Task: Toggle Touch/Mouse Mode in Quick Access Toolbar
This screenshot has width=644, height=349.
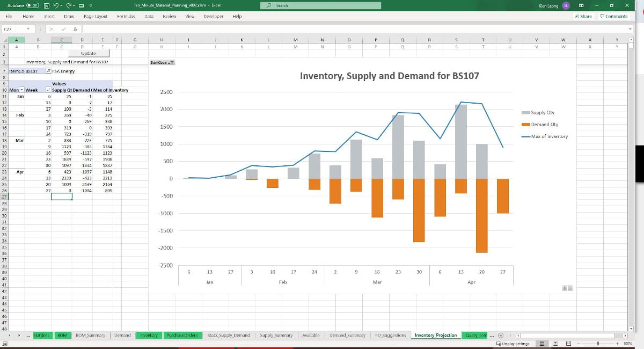Action: pyautogui.click(x=81, y=5)
